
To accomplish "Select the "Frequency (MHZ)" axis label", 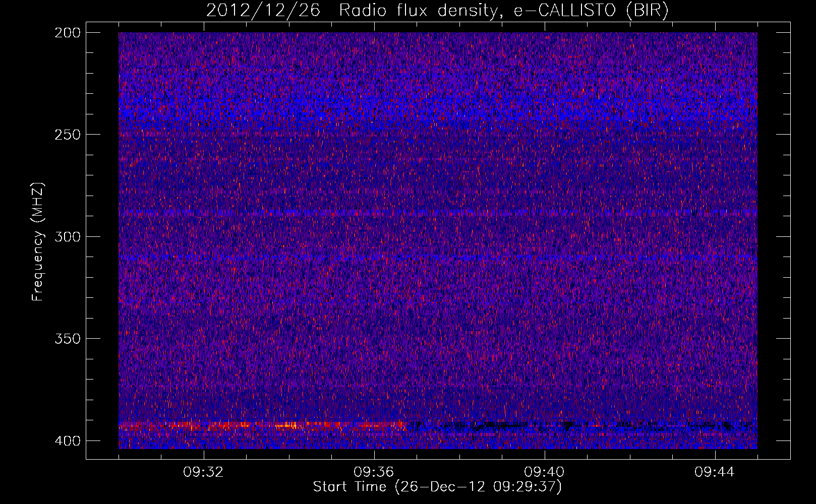I will 38,241.
